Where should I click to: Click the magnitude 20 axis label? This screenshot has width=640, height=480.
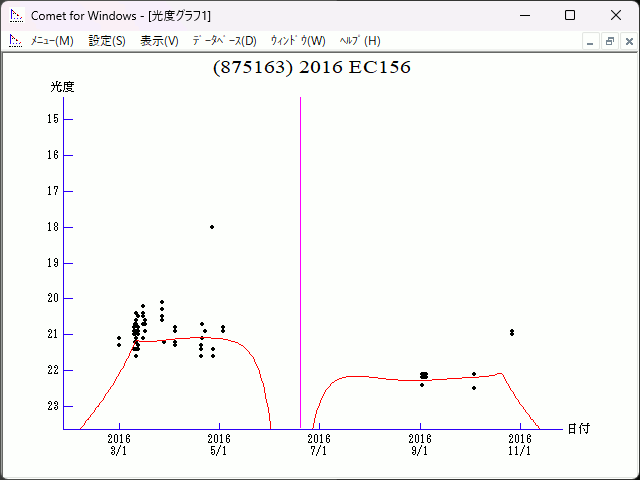tap(53, 298)
